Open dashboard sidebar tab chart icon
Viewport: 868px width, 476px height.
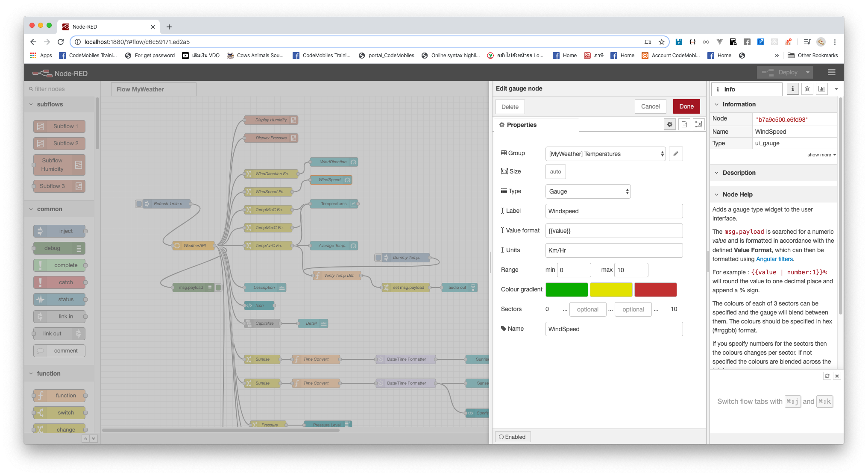[x=821, y=89]
